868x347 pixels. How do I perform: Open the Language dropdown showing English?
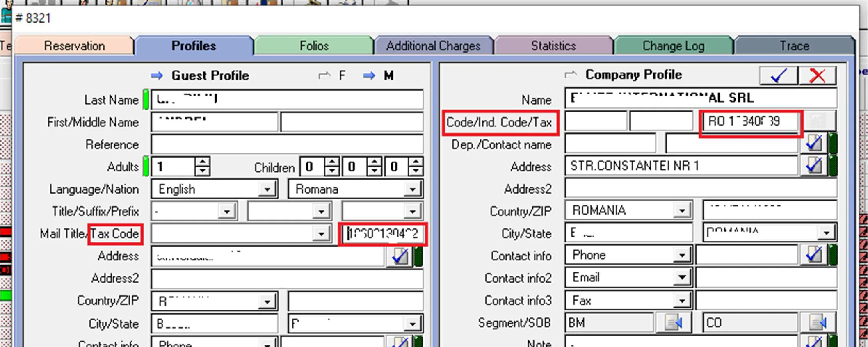(x=267, y=189)
